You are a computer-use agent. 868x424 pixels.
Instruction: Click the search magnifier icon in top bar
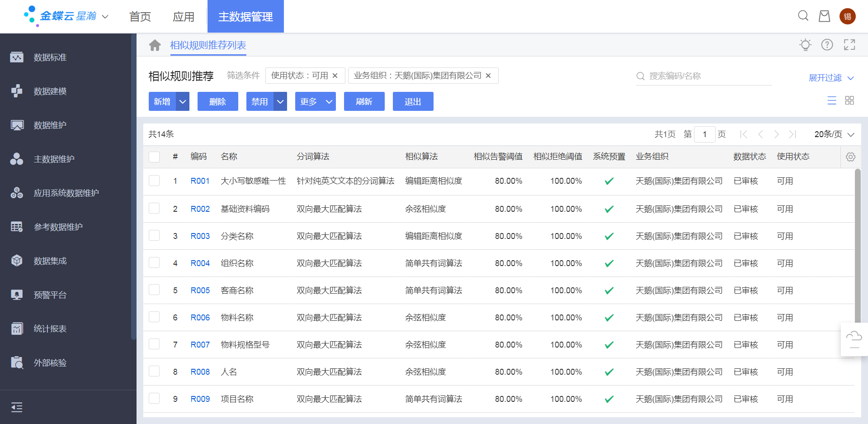click(x=803, y=16)
